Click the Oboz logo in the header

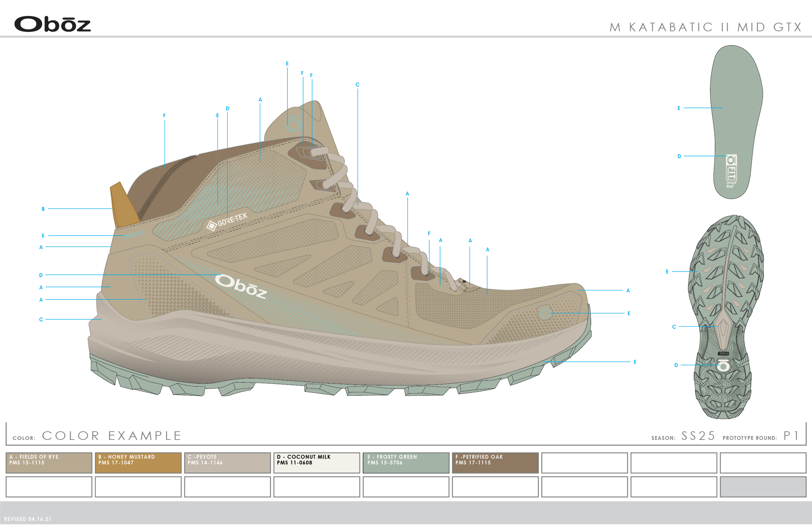point(53,24)
